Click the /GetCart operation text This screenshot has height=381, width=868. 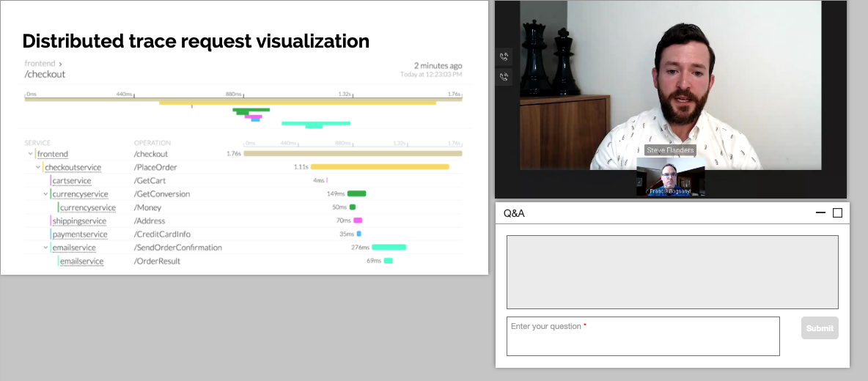click(x=150, y=181)
